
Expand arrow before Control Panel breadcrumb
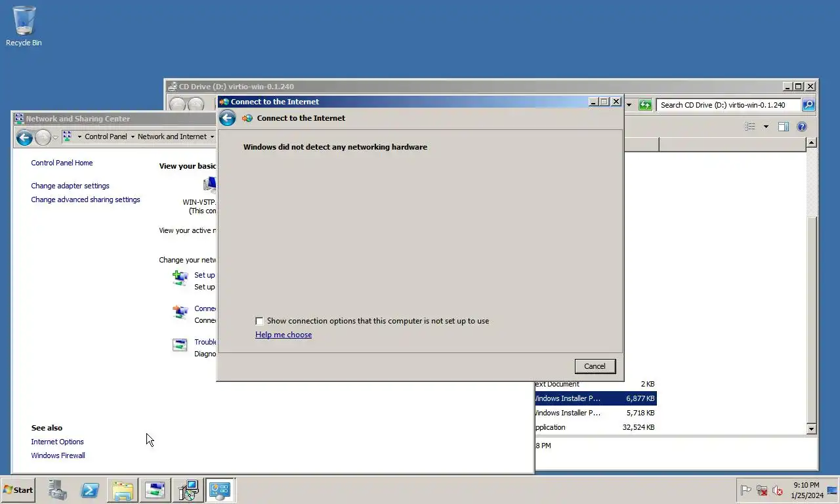[79, 136]
